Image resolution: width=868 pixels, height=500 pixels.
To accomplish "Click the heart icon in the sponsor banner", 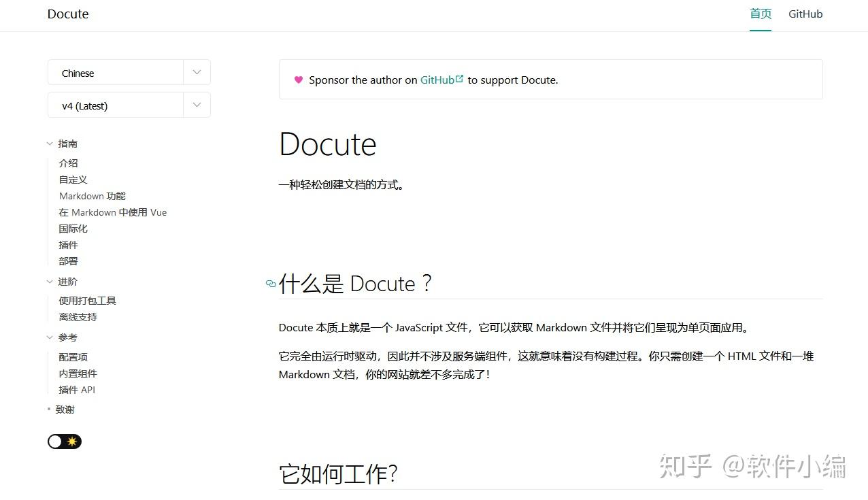I will [299, 80].
